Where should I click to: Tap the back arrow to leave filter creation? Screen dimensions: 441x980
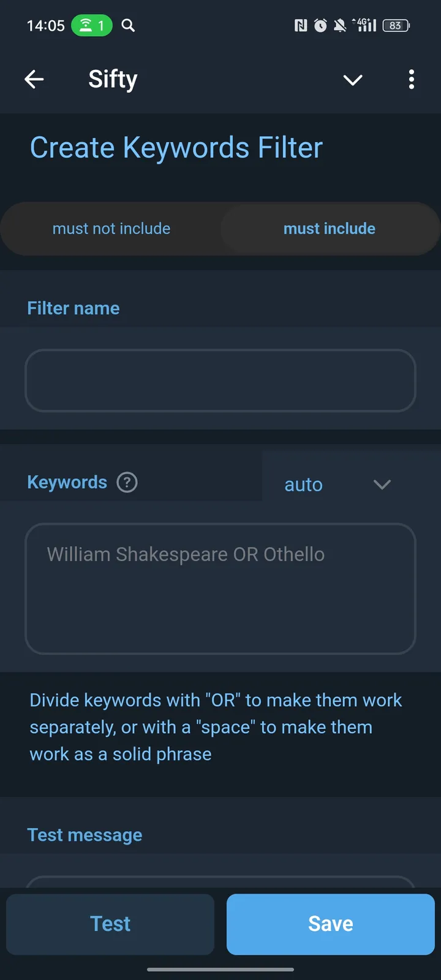click(34, 80)
